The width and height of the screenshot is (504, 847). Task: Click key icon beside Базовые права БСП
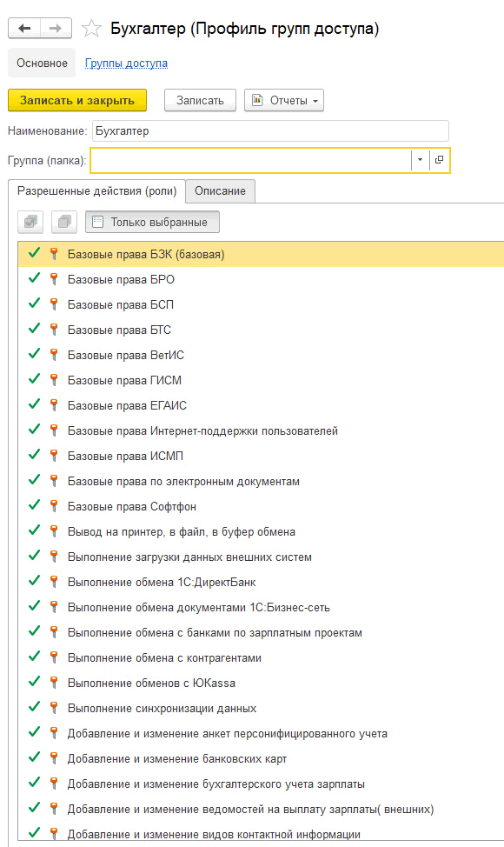click(53, 304)
